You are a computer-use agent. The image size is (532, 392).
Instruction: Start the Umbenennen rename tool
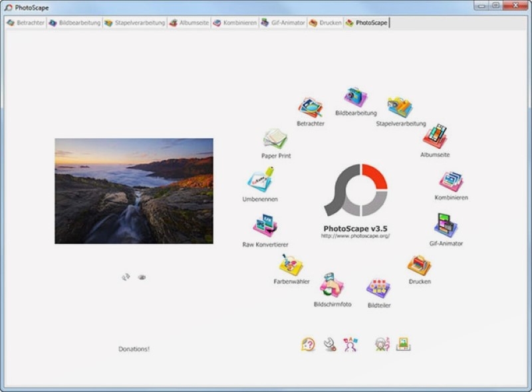coord(262,179)
